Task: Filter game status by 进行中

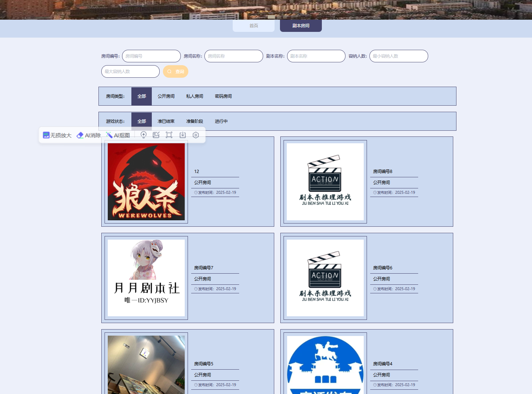Action: 221,121
